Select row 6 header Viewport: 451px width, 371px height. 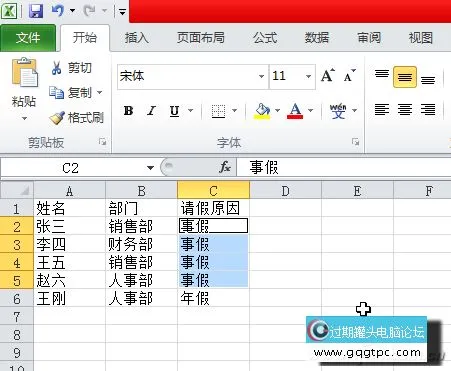point(17,298)
